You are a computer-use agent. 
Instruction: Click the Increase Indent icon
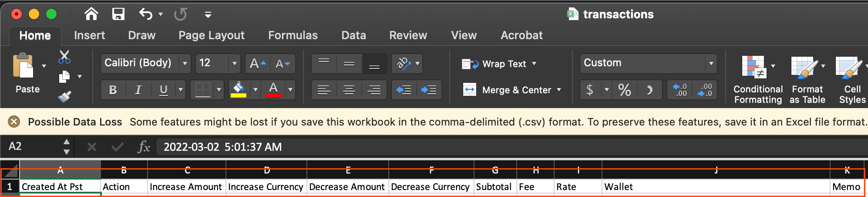pyautogui.click(x=429, y=90)
